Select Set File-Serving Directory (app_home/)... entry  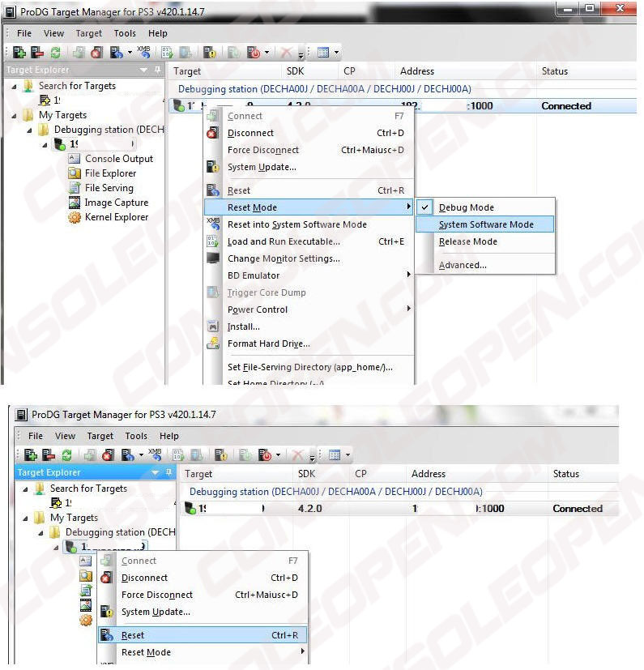[x=309, y=367]
